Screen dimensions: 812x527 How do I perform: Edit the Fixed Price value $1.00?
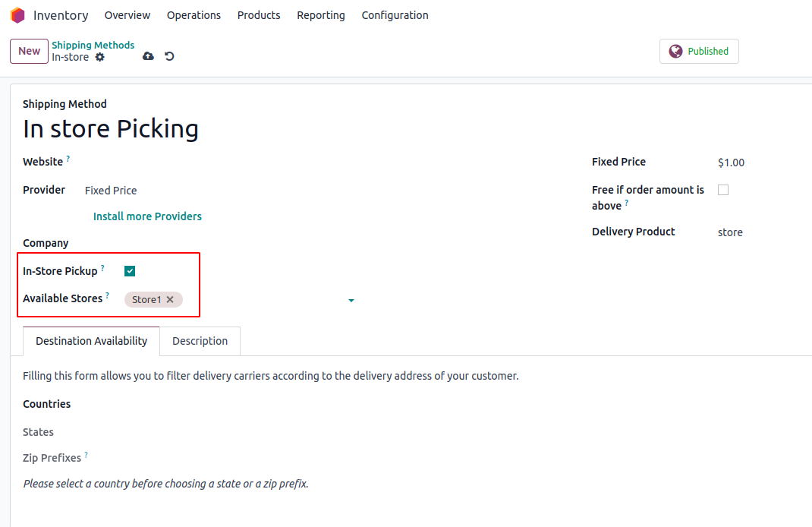(x=732, y=163)
